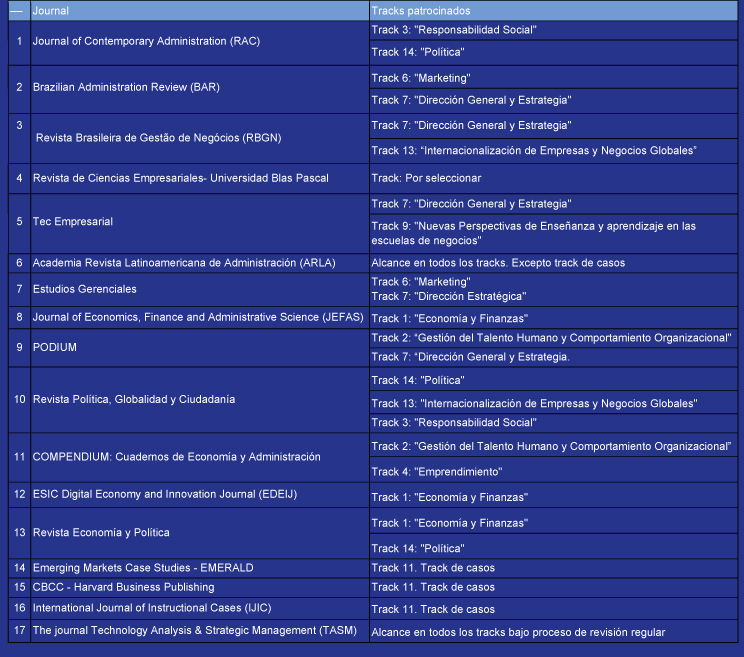Click row number 10 cell
Screen dimensions: 744x657
click(19, 400)
